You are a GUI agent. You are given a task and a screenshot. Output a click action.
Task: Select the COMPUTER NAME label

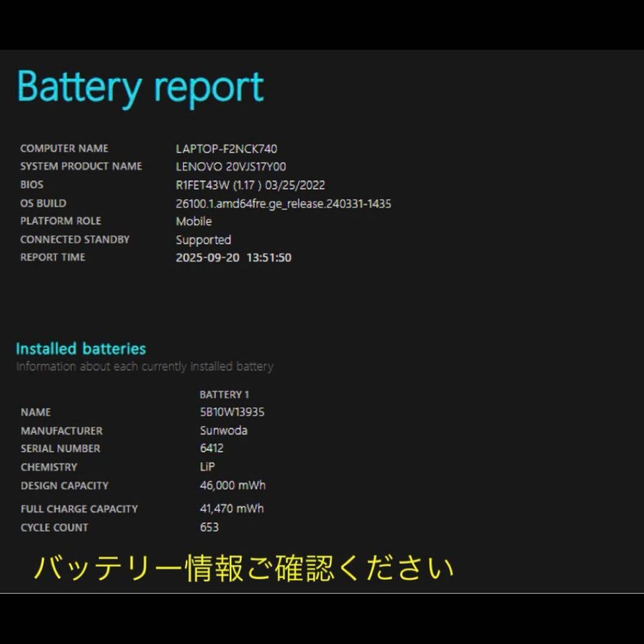(x=64, y=148)
